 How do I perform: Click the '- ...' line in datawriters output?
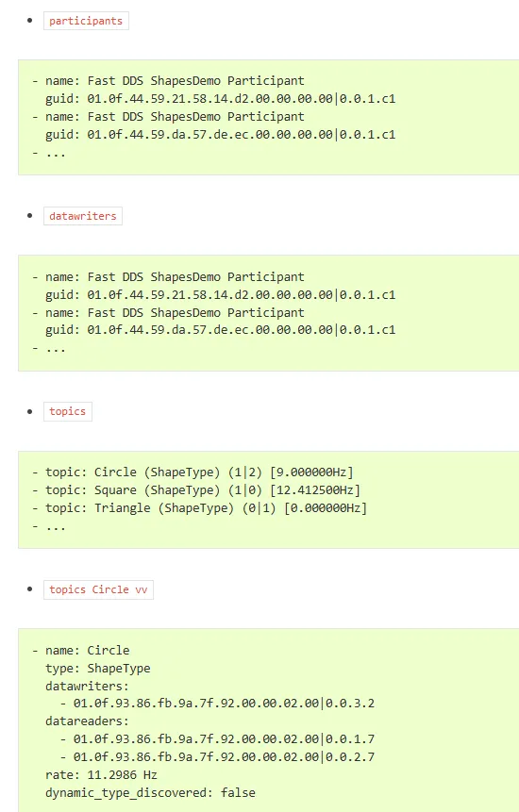49,348
